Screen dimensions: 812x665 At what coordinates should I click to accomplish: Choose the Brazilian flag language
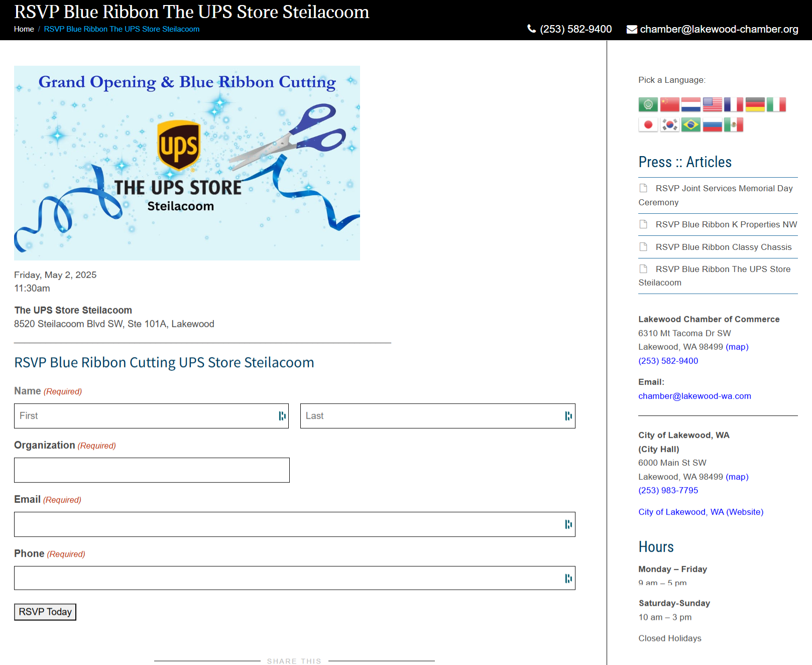coord(690,124)
